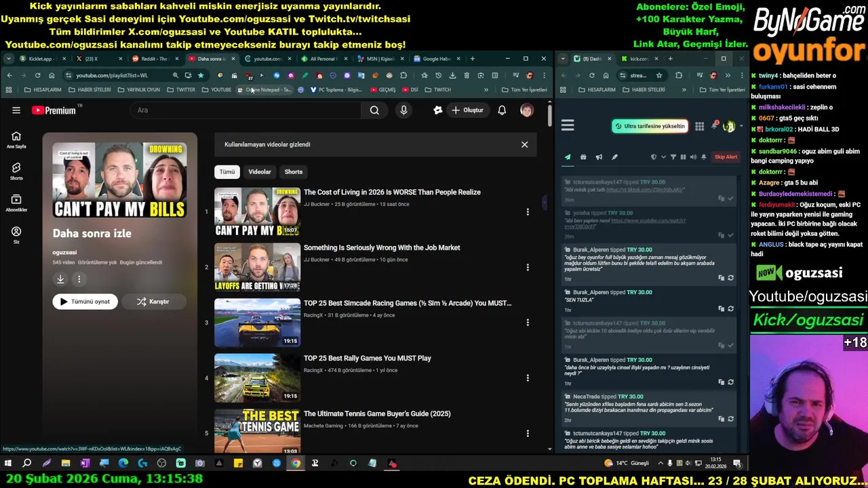Viewport: 868px width, 488px height.
Task: Open YouTube account avatar menu
Action: tap(527, 110)
